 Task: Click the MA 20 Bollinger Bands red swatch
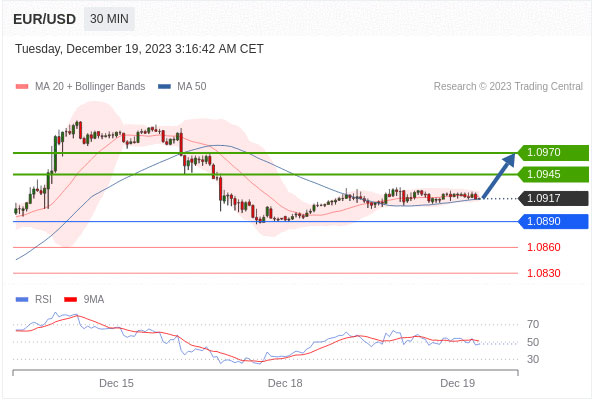pos(22,86)
